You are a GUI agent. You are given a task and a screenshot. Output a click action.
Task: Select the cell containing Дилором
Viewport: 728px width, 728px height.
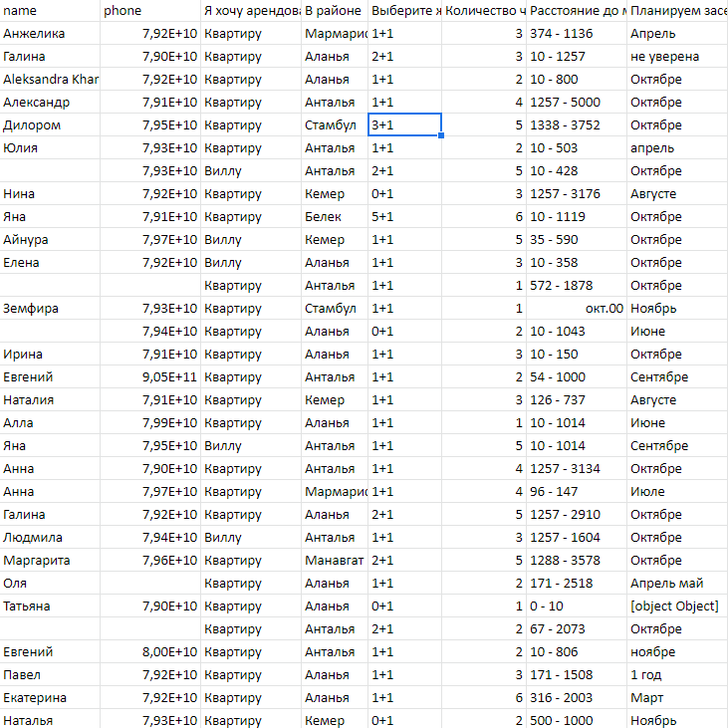pyautogui.click(x=50, y=125)
